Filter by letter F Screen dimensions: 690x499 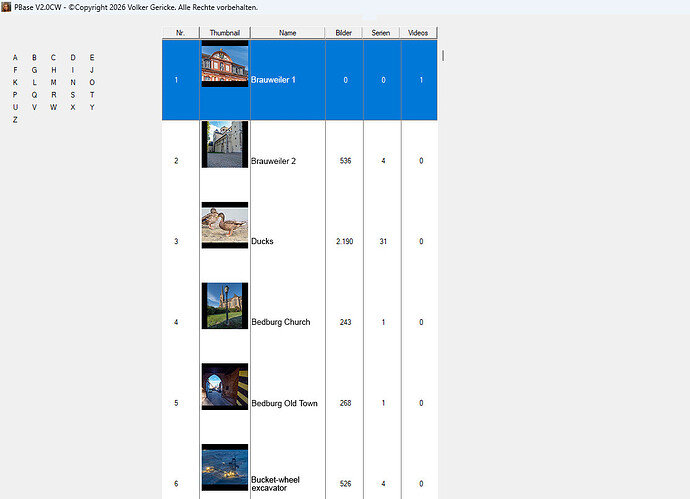click(15, 70)
